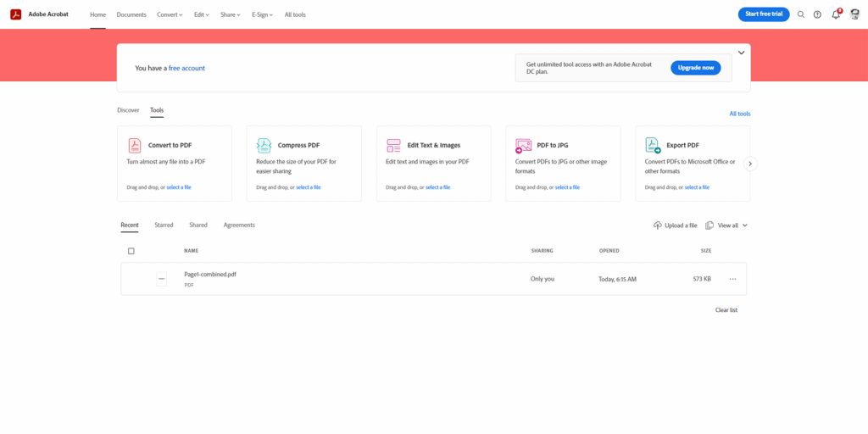The width and height of the screenshot is (868, 434).
Task: Sort by the NAME column header
Action: click(x=191, y=251)
